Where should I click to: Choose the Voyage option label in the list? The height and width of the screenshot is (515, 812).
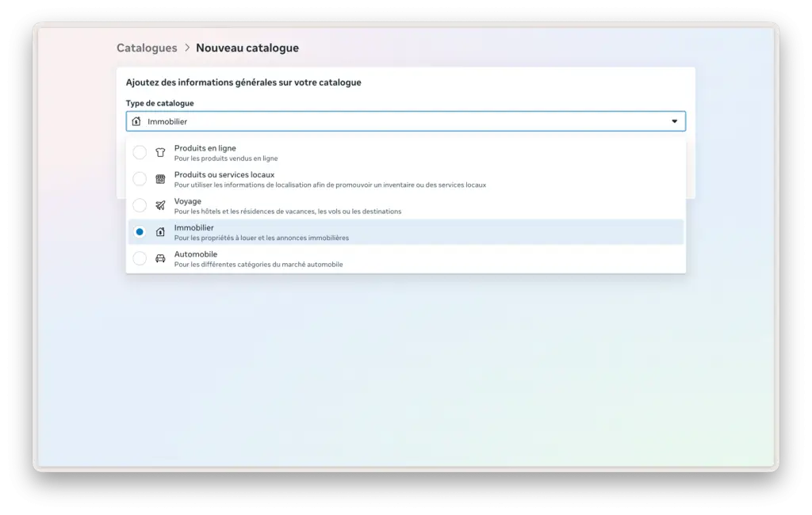(188, 201)
